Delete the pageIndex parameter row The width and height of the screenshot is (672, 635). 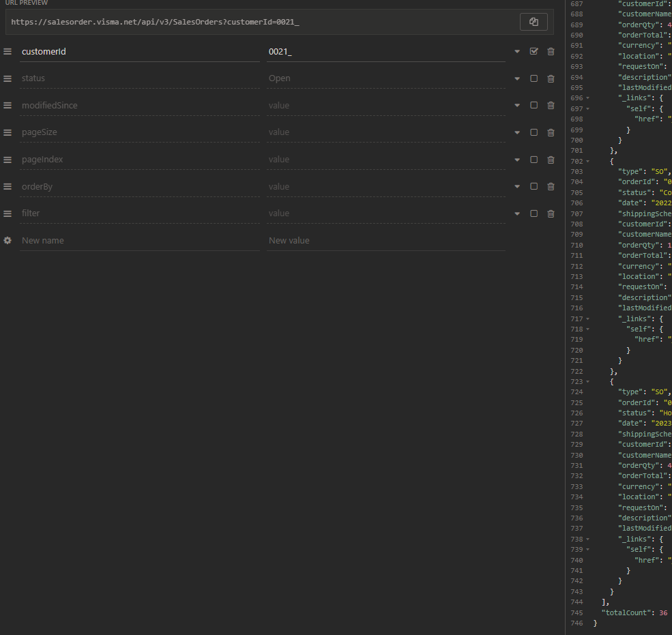[x=551, y=160]
